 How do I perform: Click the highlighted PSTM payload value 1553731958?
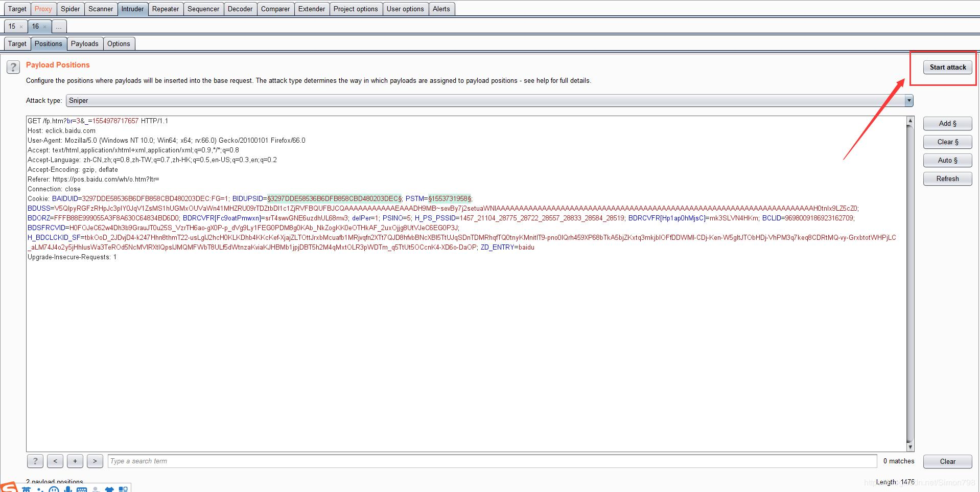click(x=450, y=198)
